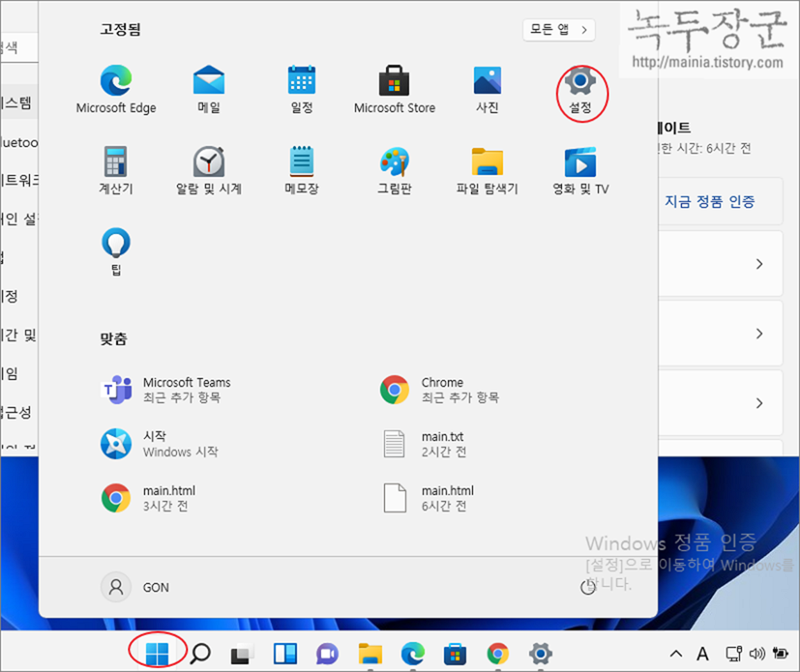Launch 그림판 (Paint)
The height and width of the screenshot is (672, 800).
[x=394, y=171]
